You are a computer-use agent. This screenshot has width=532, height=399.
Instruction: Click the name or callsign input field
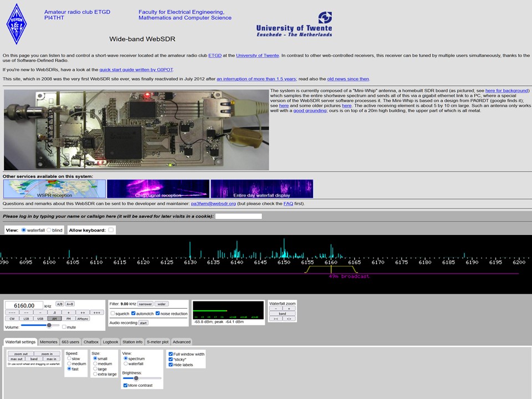[238, 216]
